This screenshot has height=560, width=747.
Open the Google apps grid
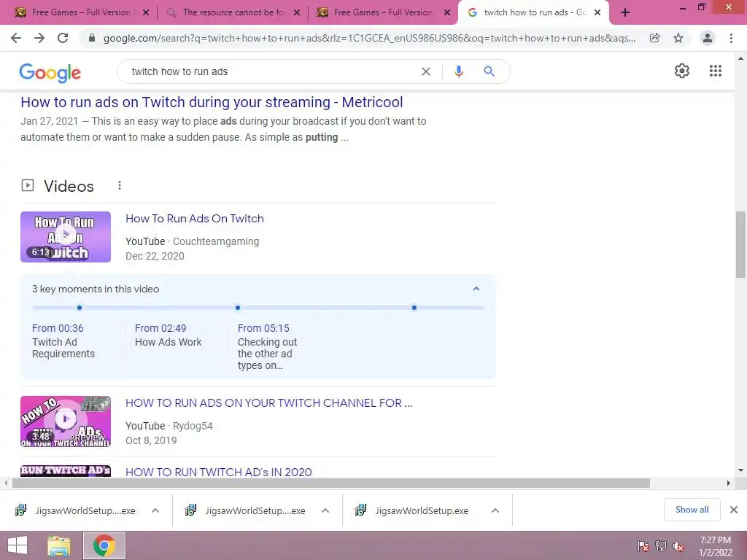pyautogui.click(x=716, y=71)
